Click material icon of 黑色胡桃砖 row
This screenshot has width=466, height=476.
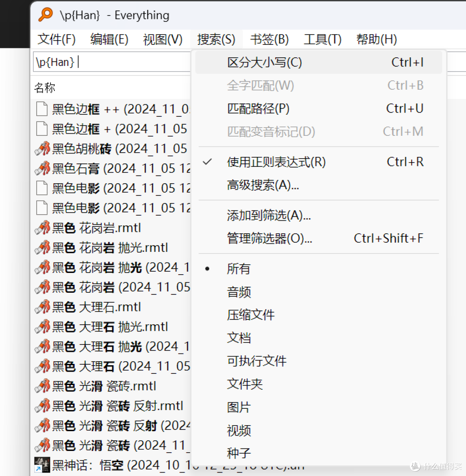click(42, 148)
